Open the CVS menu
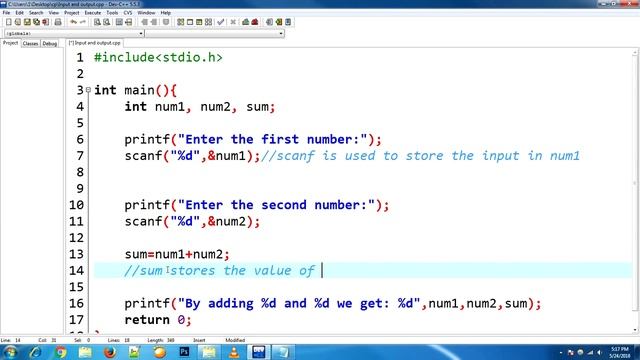 [128, 13]
